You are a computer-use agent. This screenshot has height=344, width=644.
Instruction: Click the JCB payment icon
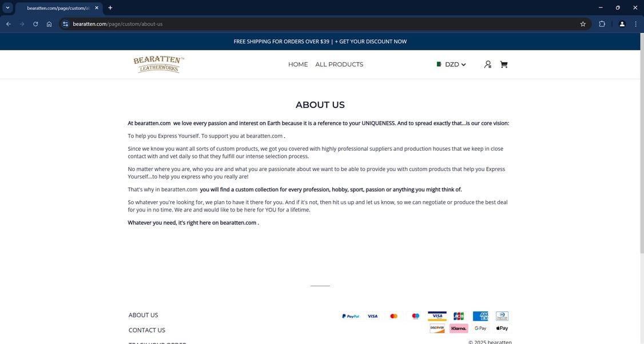pos(459,316)
